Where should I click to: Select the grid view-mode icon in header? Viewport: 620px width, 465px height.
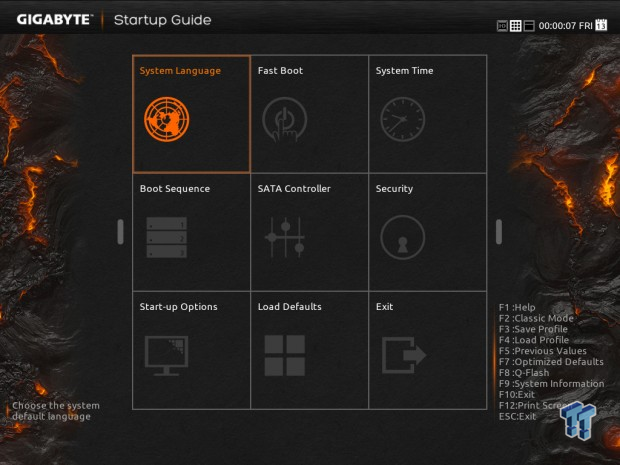[x=516, y=26]
